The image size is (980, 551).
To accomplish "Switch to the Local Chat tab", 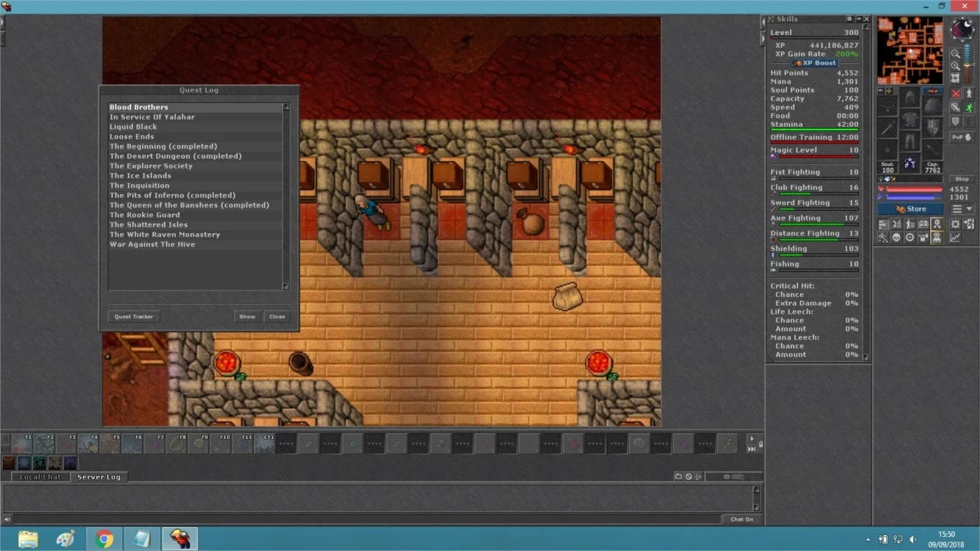I will click(41, 477).
